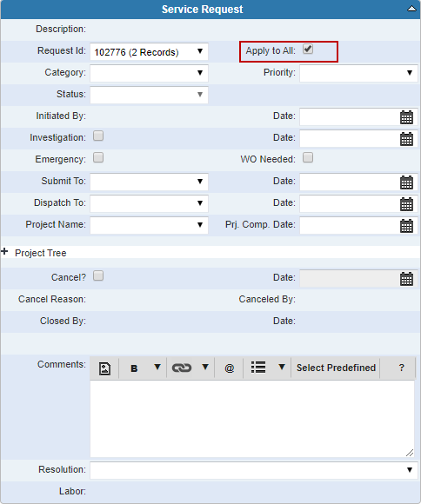The height and width of the screenshot is (504, 421).
Task: Toggle bold formatting in Comments toolbar
Action: tap(134, 368)
